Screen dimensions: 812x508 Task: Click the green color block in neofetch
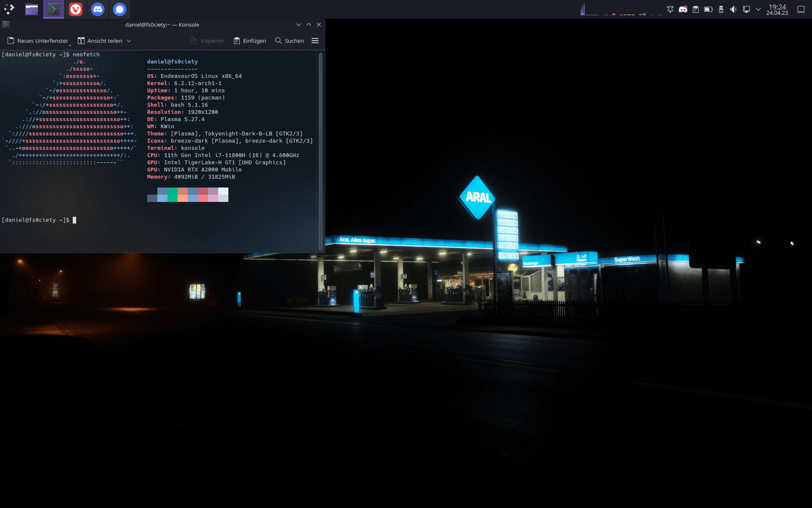[x=173, y=195]
